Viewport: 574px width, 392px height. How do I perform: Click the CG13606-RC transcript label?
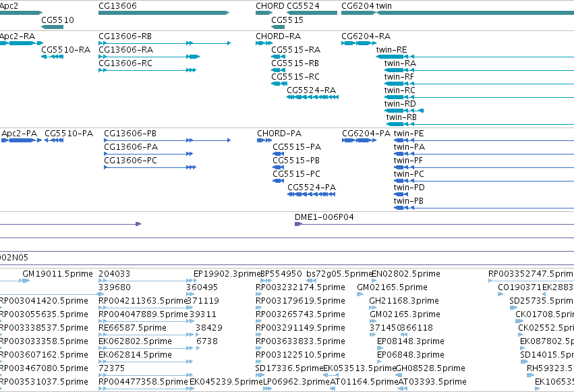[x=125, y=63]
